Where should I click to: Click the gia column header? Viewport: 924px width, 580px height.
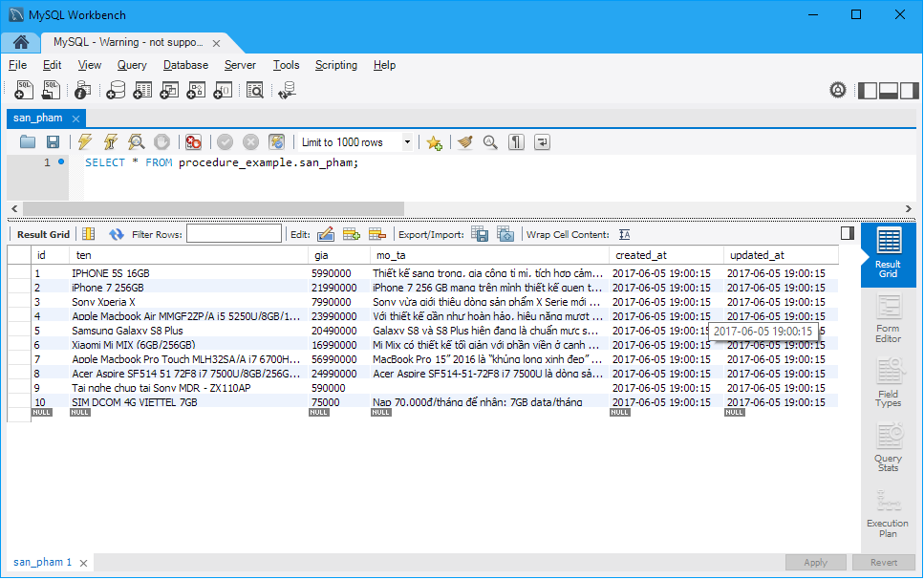[338, 255]
